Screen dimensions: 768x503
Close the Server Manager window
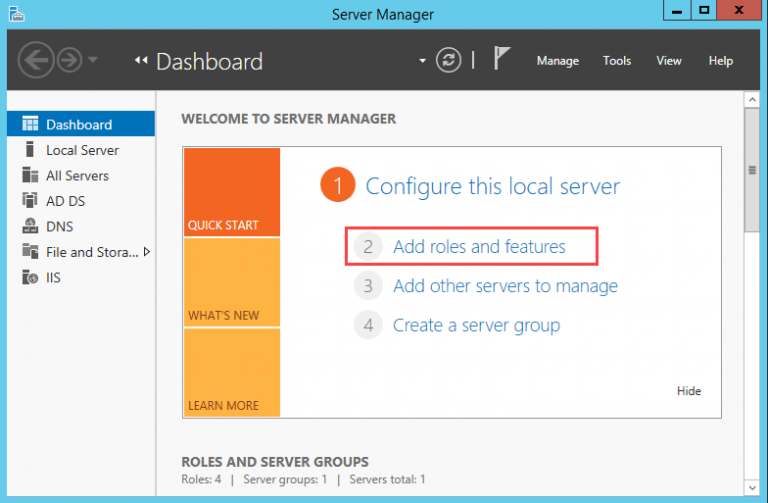click(739, 10)
